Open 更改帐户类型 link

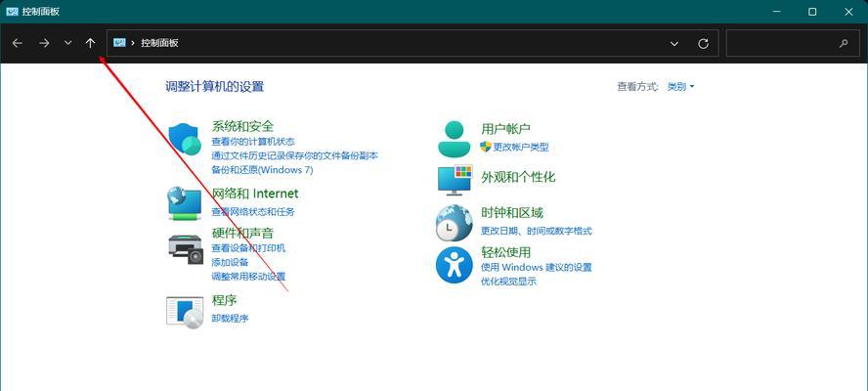pos(521,148)
